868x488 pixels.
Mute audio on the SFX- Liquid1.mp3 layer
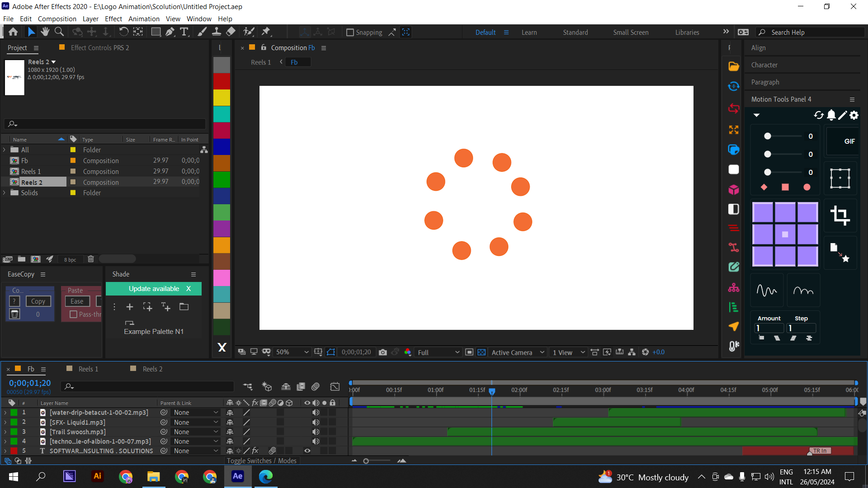[316, 422]
